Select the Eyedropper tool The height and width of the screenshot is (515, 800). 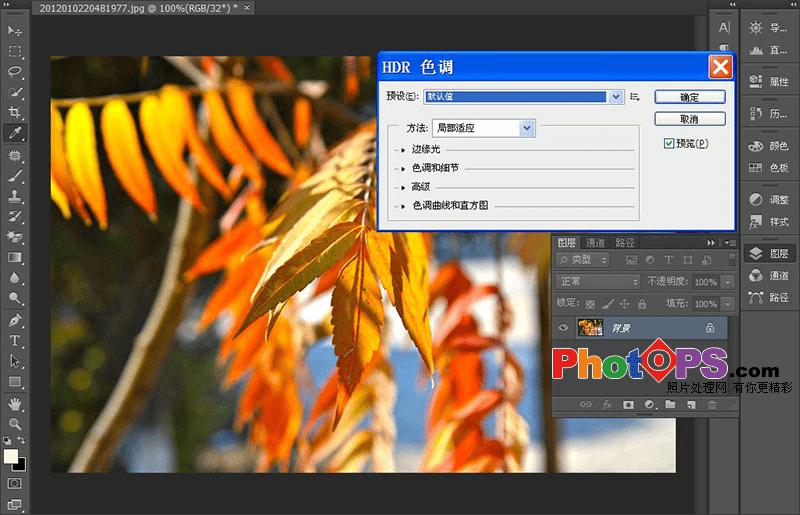click(x=15, y=133)
